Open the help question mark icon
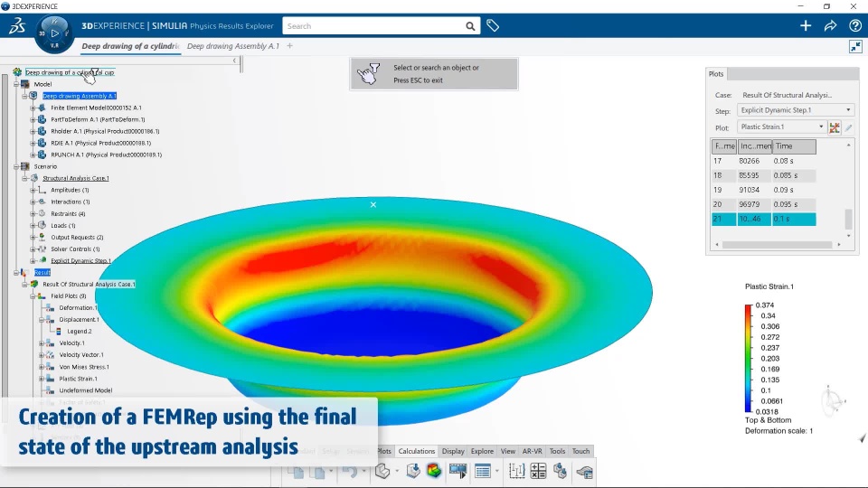This screenshot has width=868, height=488. click(854, 25)
